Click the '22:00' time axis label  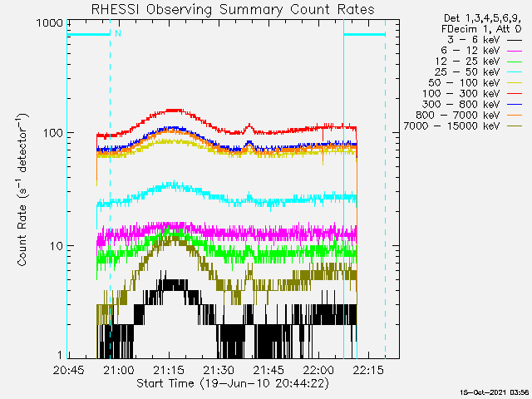click(318, 370)
